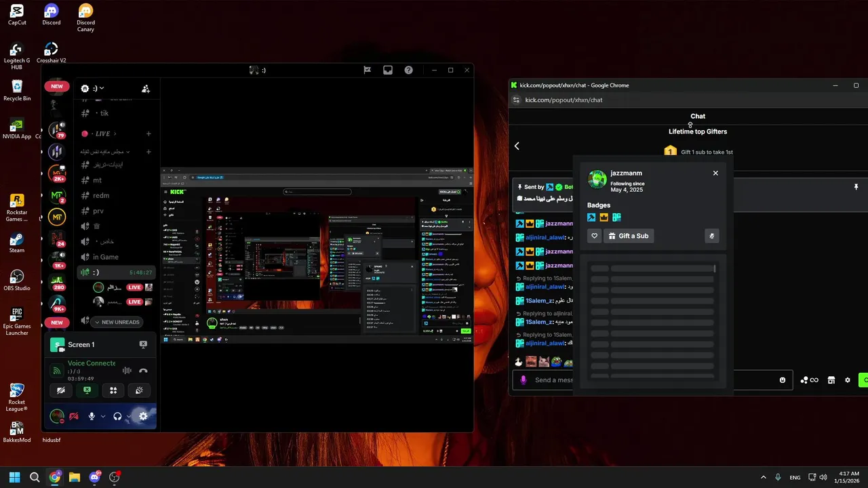Image resolution: width=868 pixels, height=488 pixels.
Task: Toggle Discord headphone deafen
Action: 117,416
